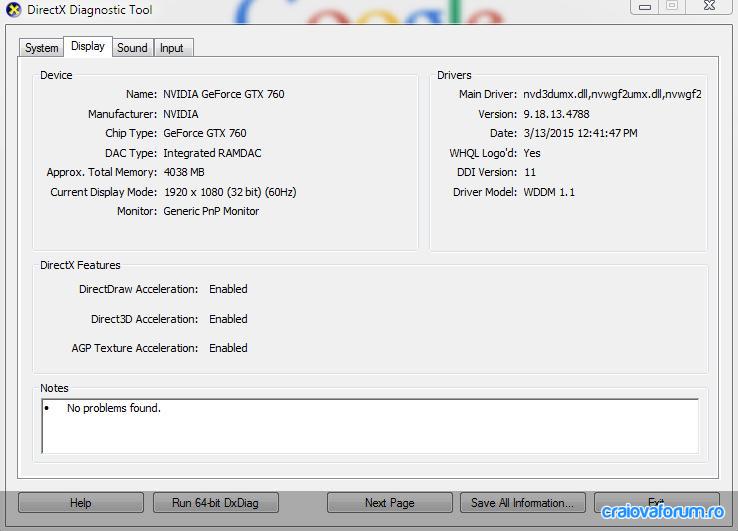Click Direct3D Acceleration 'Enabled' value

point(228,319)
